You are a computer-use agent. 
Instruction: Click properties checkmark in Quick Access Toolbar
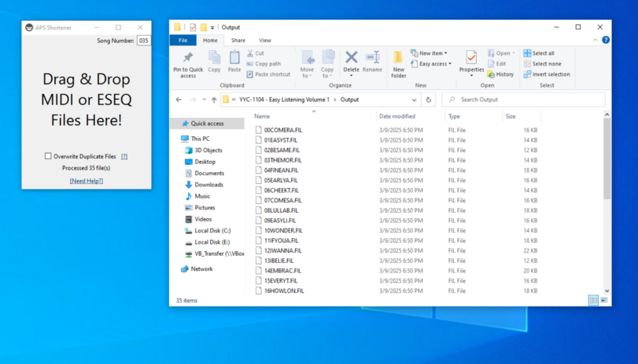click(x=193, y=27)
